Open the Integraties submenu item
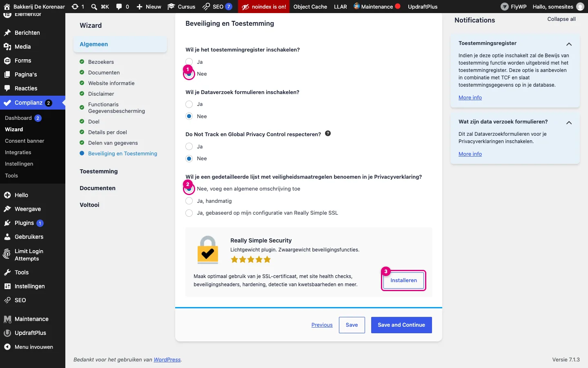This screenshot has height=368, width=588. pos(18,152)
